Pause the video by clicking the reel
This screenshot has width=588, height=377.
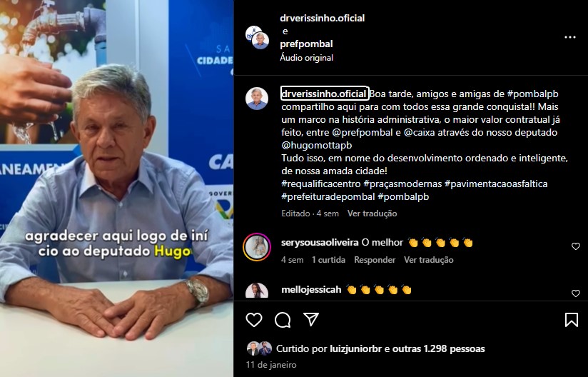116,188
